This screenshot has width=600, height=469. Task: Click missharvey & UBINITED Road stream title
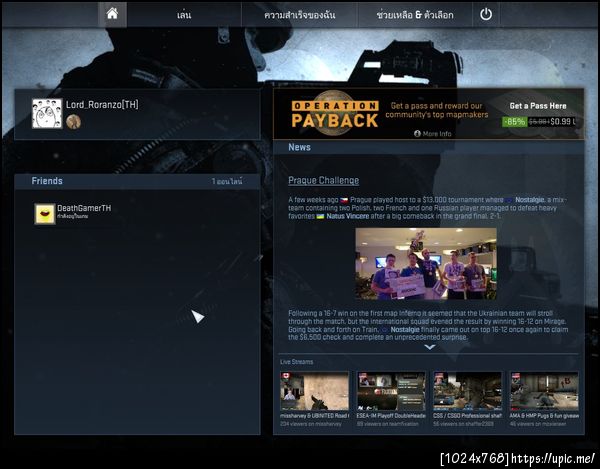pyautogui.click(x=315, y=416)
